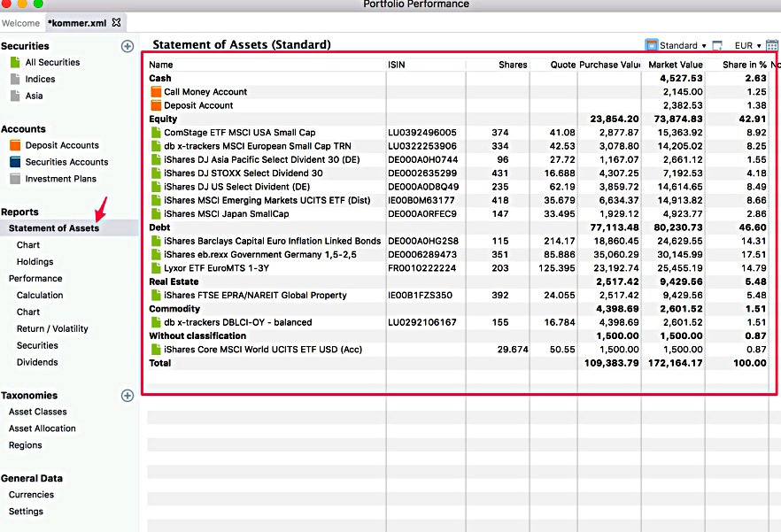Open the Holdings report
781x532 pixels.
[35, 261]
